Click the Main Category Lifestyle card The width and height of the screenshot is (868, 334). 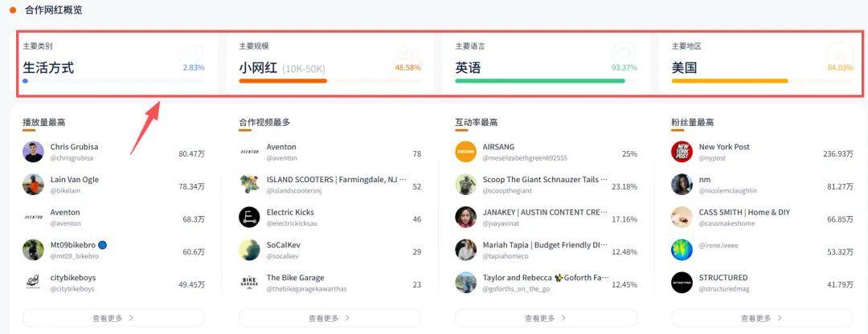point(113,63)
